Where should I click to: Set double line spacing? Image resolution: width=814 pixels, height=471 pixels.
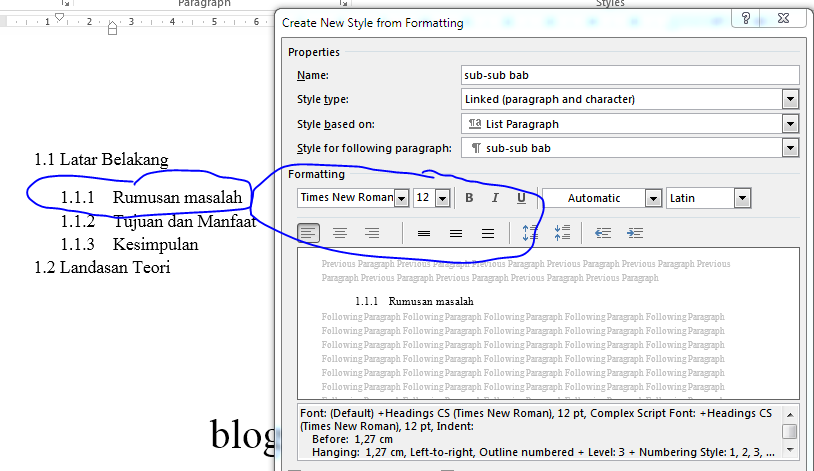point(488,233)
